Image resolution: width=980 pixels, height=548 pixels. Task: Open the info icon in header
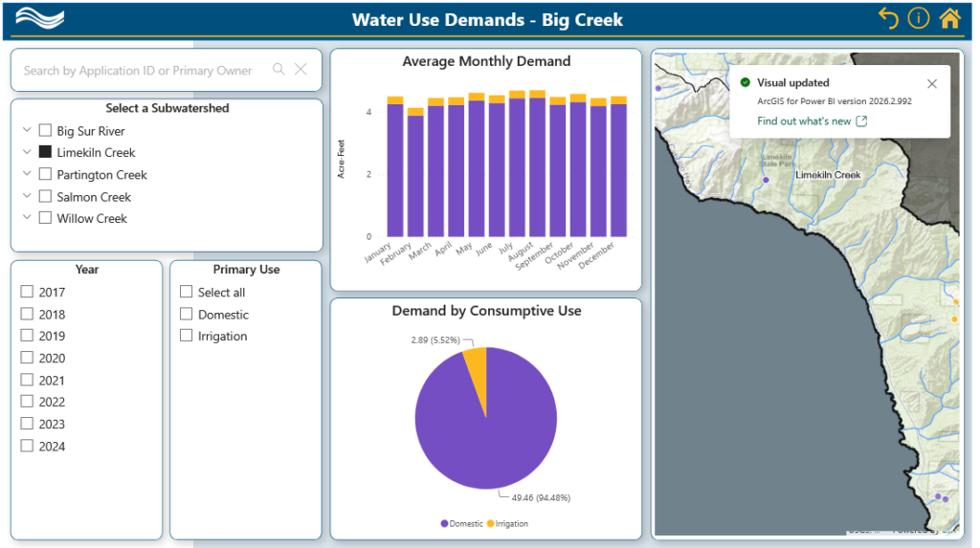(x=918, y=19)
